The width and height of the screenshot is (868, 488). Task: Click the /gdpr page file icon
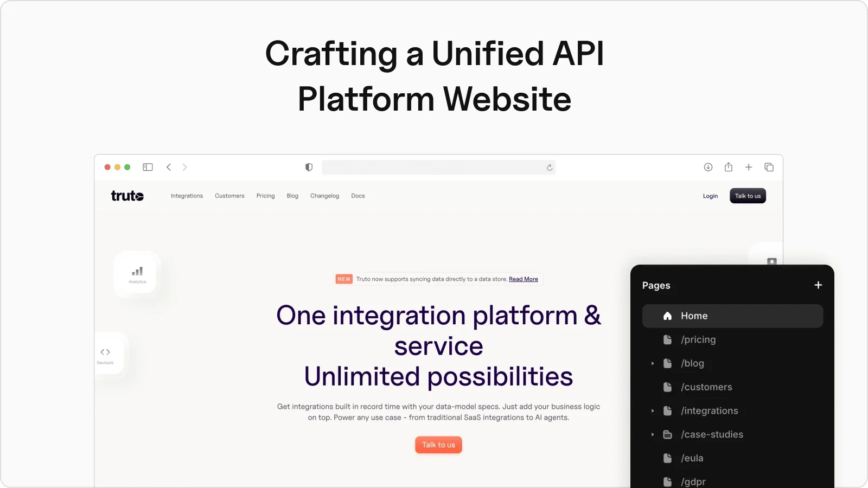tap(668, 481)
